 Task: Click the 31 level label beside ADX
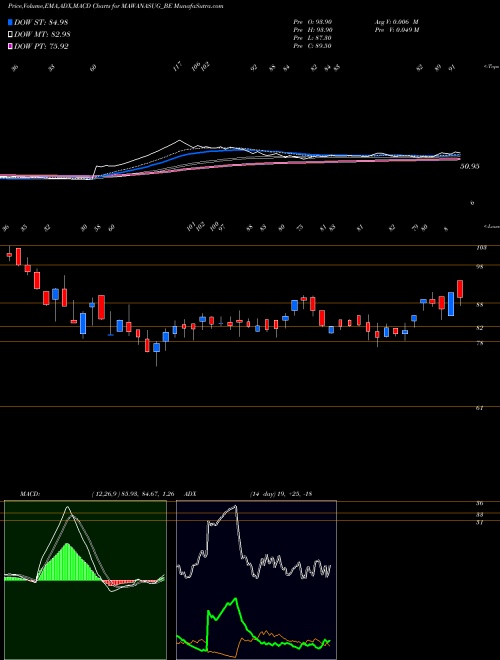pyautogui.click(x=479, y=522)
